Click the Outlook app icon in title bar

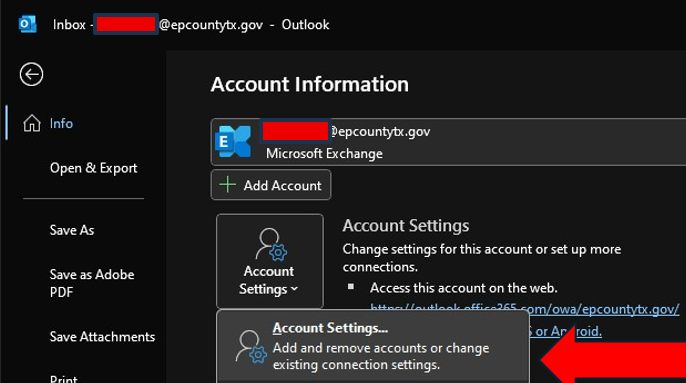[28, 25]
